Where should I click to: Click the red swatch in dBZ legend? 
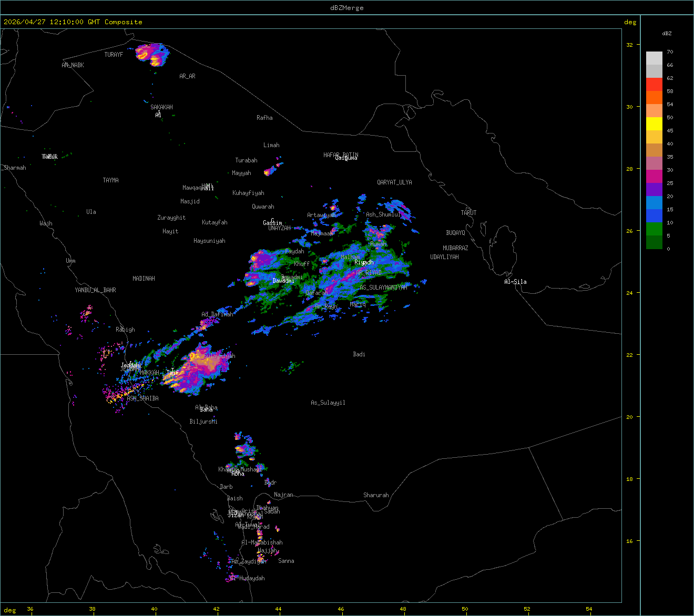coord(654,84)
